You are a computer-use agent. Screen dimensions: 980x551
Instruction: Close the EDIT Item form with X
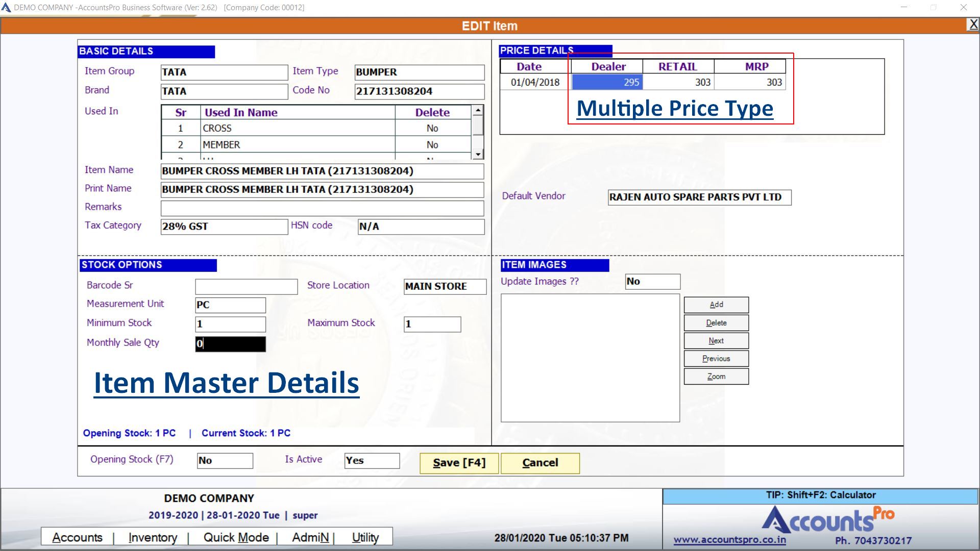(973, 24)
